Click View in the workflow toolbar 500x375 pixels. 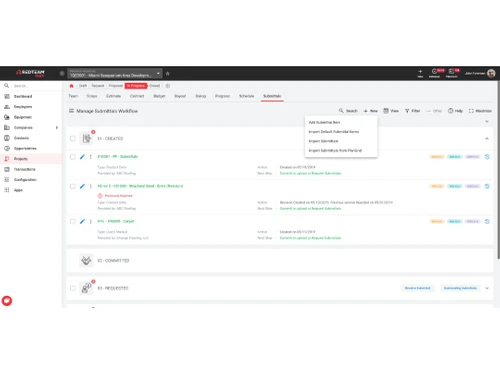pyautogui.click(x=391, y=111)
